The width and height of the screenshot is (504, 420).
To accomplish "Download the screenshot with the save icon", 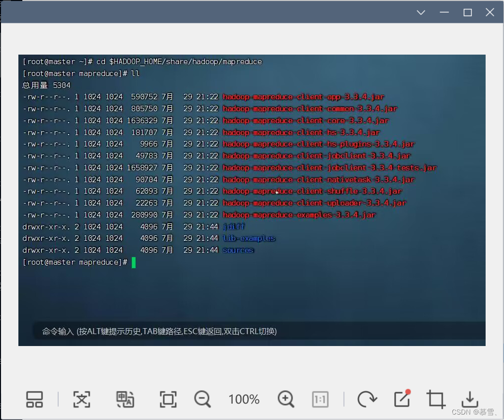I will (469, 399).
